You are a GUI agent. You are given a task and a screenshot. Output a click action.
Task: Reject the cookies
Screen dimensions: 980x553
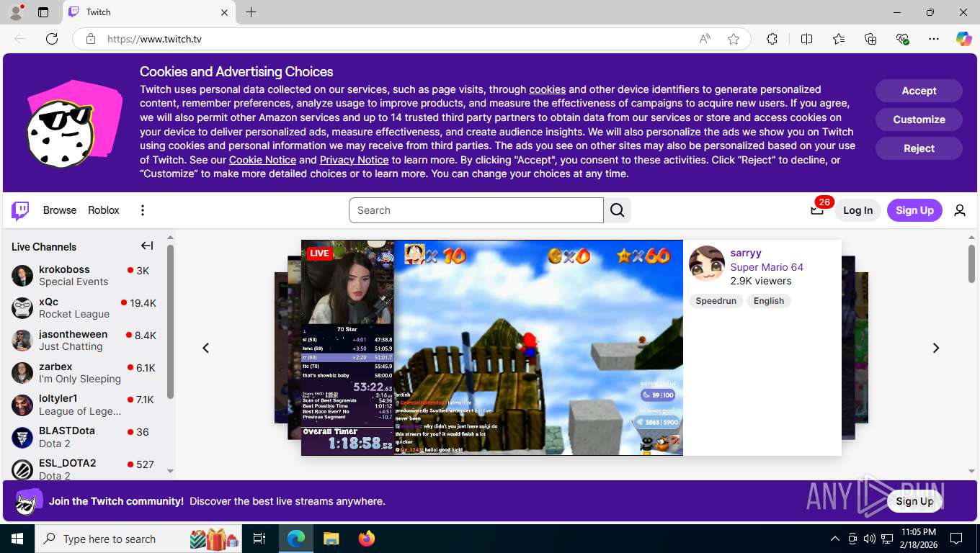[919, 148]
